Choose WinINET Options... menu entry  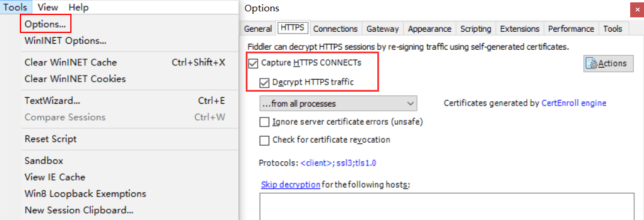65,41
